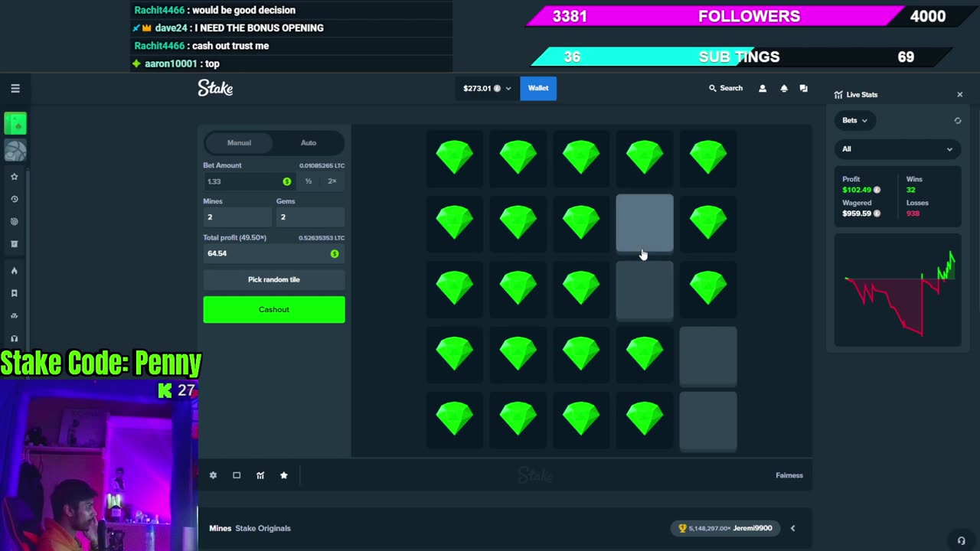The width and height of the screenshot is (980, 551).
Task: Open the notifications bell
Action: click(x=784, y=89)
